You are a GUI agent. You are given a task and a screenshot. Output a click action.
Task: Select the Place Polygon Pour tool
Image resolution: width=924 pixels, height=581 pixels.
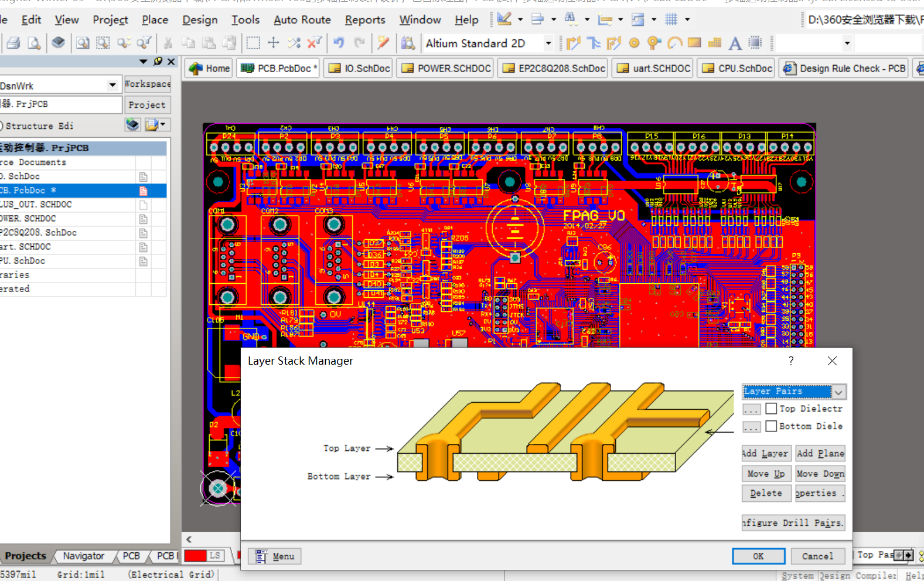(715, 43)
